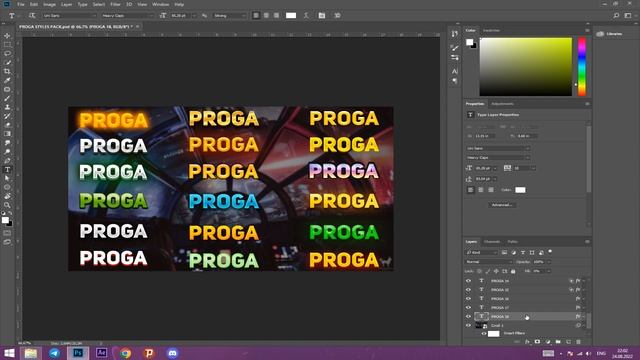Delete layer with the trash icon
The width and height of the screenshot is (640, 360).
pos(578,342)
